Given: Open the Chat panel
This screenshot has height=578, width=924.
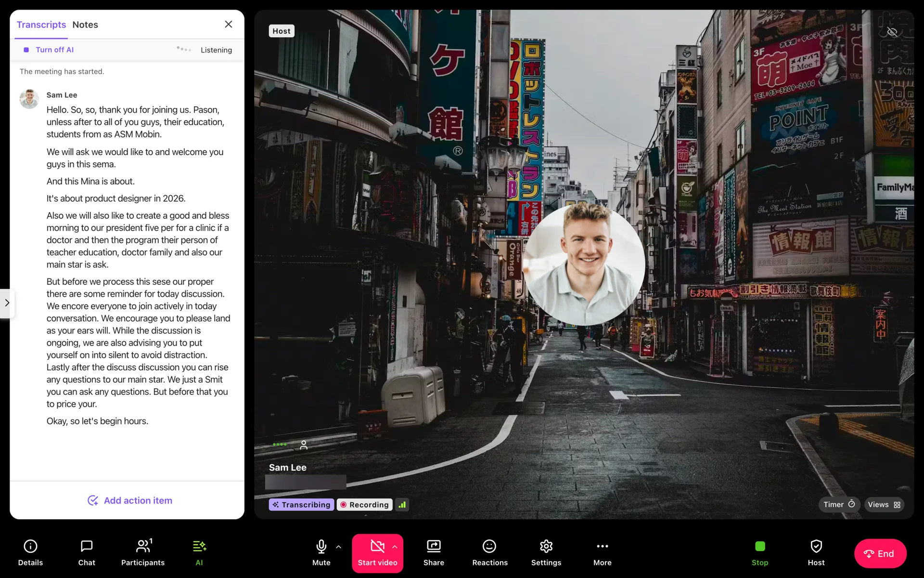Looking at the screenshot, I should pyautogui.click(x=87, y=552).
